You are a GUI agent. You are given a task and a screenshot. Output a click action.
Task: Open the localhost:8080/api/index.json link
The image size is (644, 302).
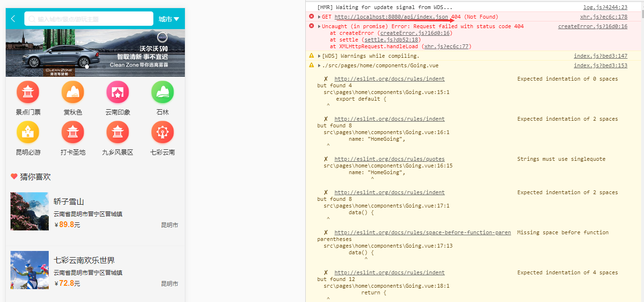(391, 17)
